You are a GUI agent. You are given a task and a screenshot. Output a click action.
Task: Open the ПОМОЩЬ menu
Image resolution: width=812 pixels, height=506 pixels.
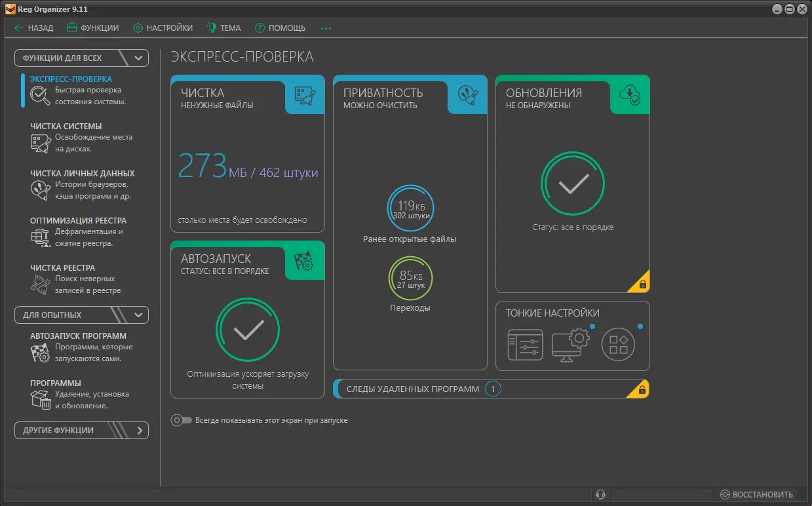280,28
